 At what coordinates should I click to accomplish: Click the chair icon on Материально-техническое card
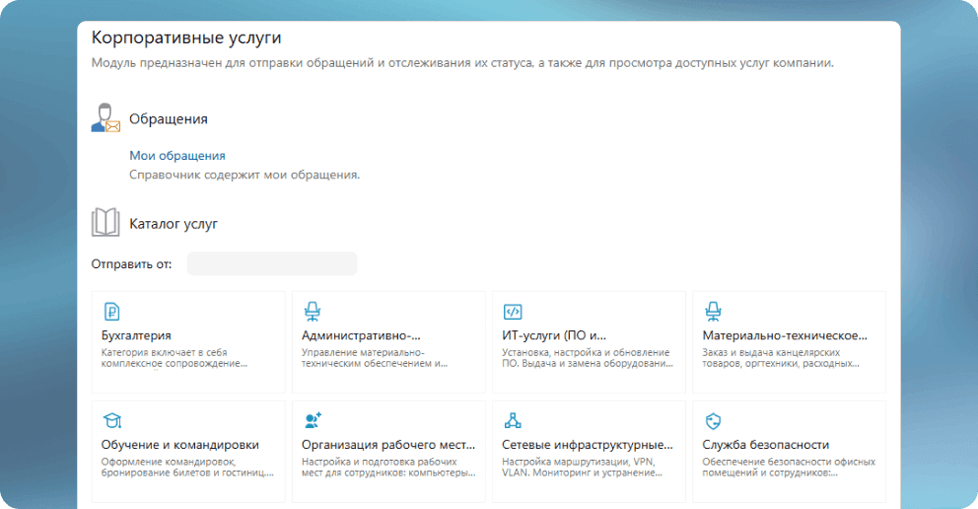713,311
